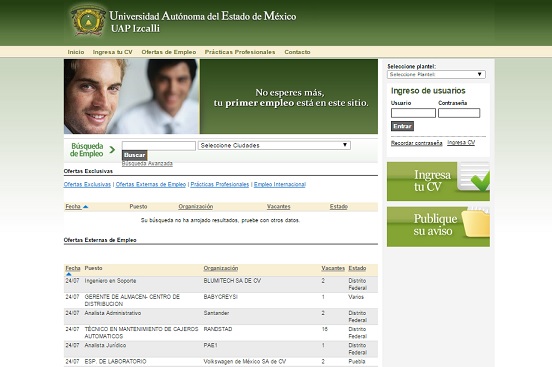
Task: Sort exclusive offers by Estado
Action: (x=339, y=206)
